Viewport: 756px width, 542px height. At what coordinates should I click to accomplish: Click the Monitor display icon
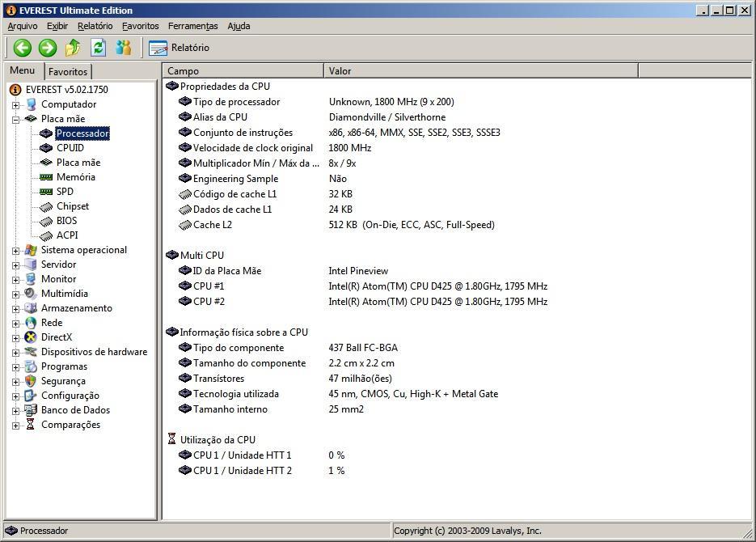point(31,279)
